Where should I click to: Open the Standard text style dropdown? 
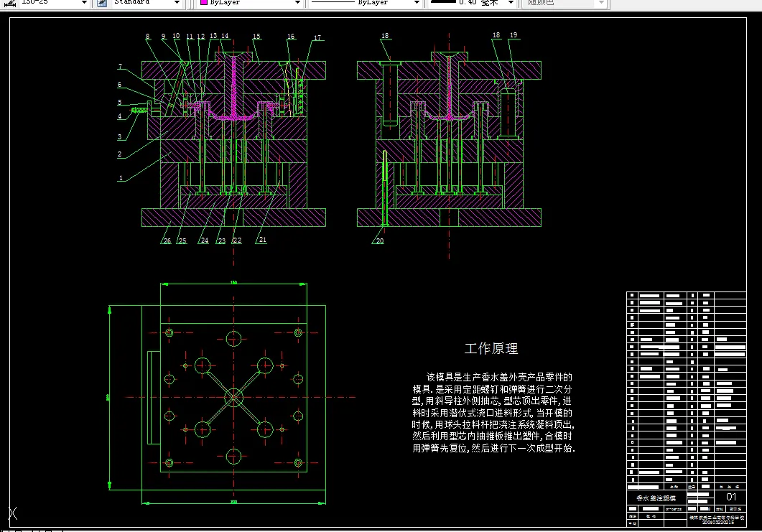click(x=177, y=2)
